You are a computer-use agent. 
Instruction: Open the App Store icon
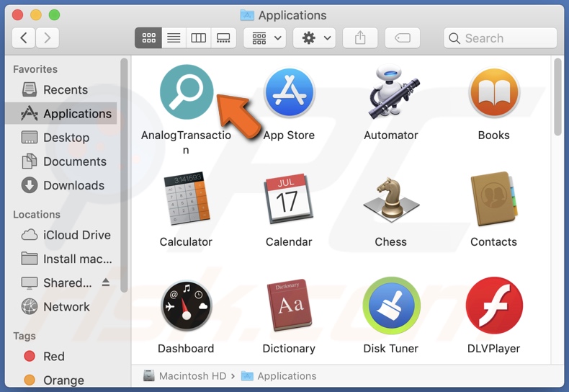[289, 92]
